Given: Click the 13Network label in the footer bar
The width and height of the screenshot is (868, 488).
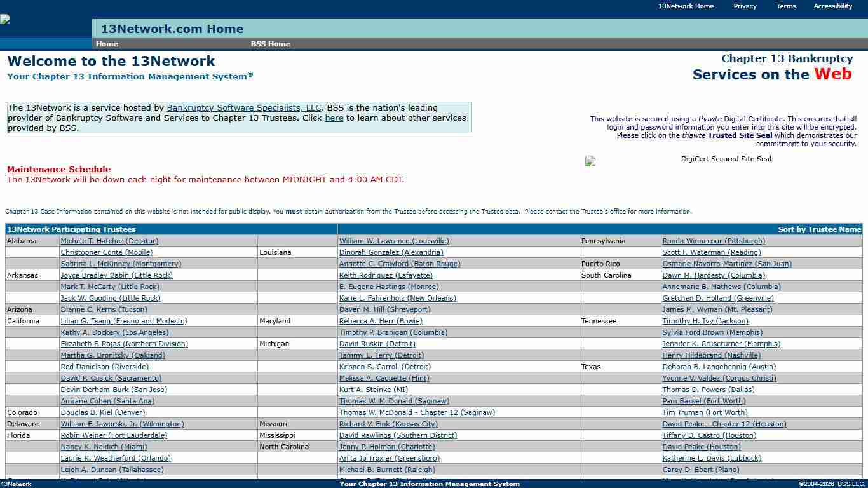Looking at the screenshot, I should 17,484.
